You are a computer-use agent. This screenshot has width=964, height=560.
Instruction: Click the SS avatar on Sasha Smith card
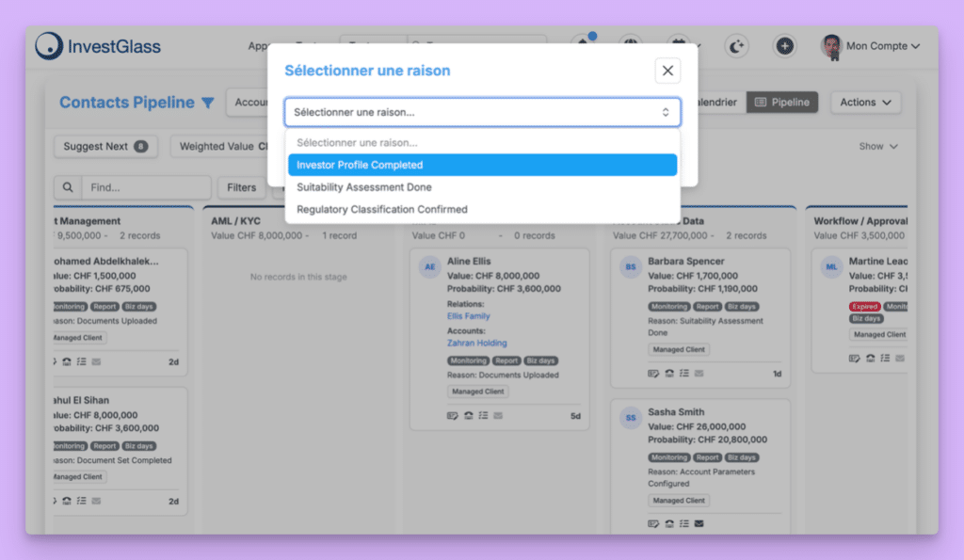(x=630, y=417)
